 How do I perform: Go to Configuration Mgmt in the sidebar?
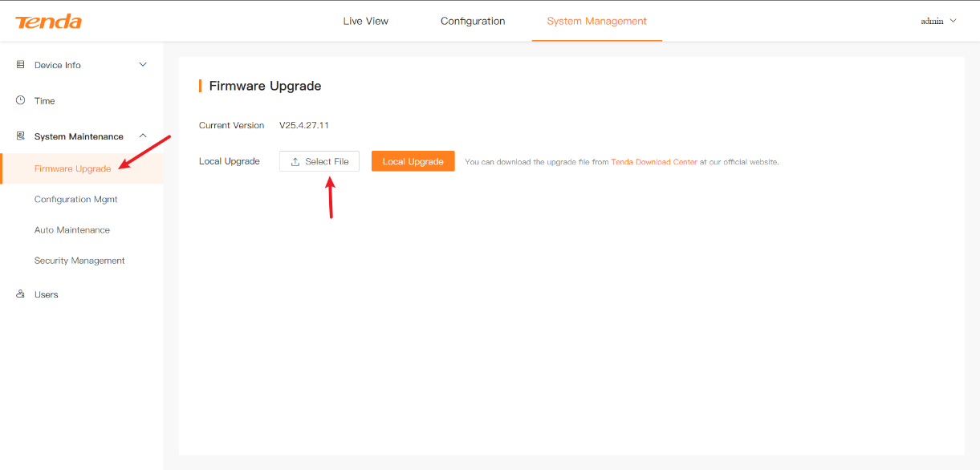(x=75, y=199)
